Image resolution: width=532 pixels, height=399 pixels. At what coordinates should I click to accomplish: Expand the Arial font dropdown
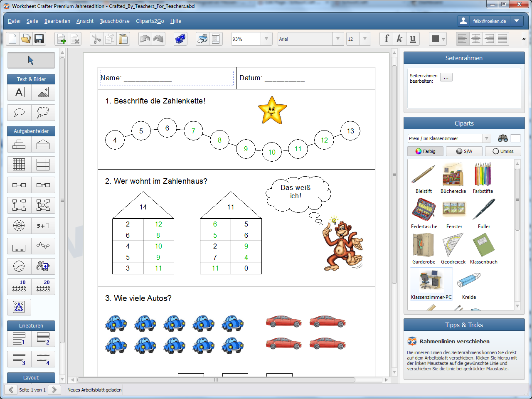pyautogui.click(x=338, y=39)
